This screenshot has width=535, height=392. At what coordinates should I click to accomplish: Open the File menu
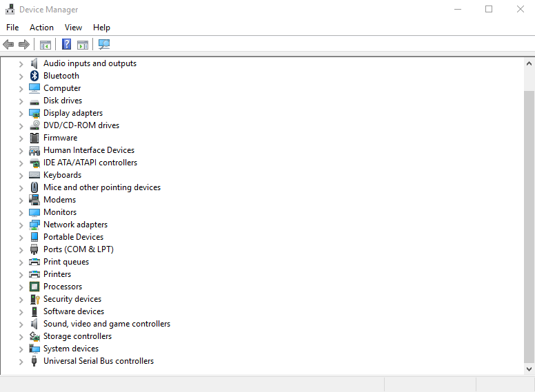pos(12,28)
